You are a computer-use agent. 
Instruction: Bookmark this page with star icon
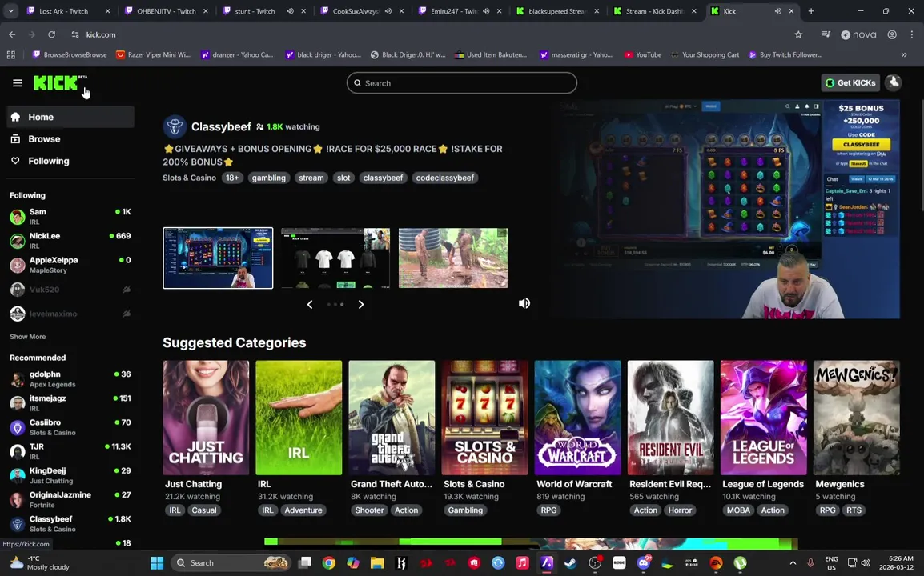(x=798, y=34)
